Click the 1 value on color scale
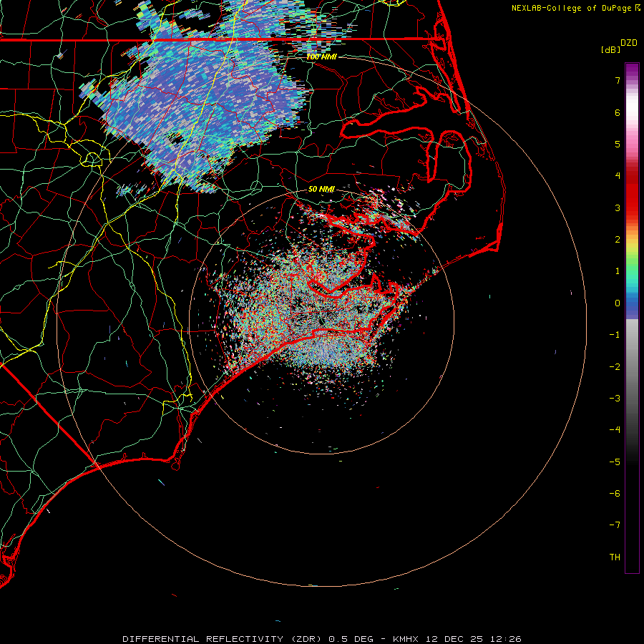 click(x=618, y=271)
